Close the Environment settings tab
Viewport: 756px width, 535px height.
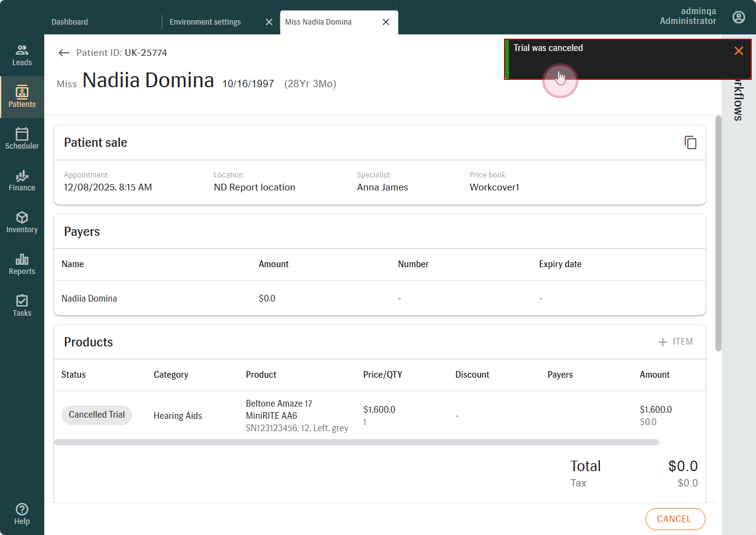[269, 22]
